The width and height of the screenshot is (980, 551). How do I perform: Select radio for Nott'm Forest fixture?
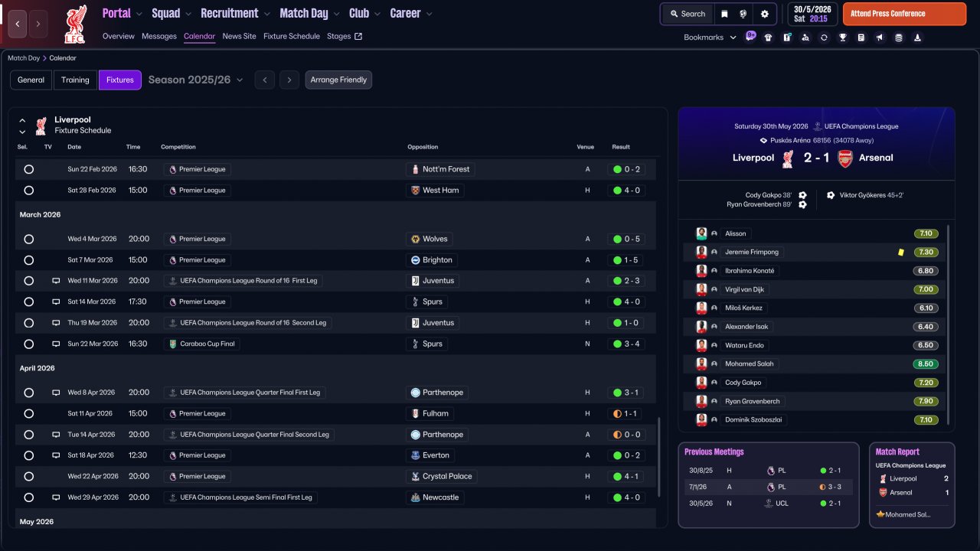[29, 169]
